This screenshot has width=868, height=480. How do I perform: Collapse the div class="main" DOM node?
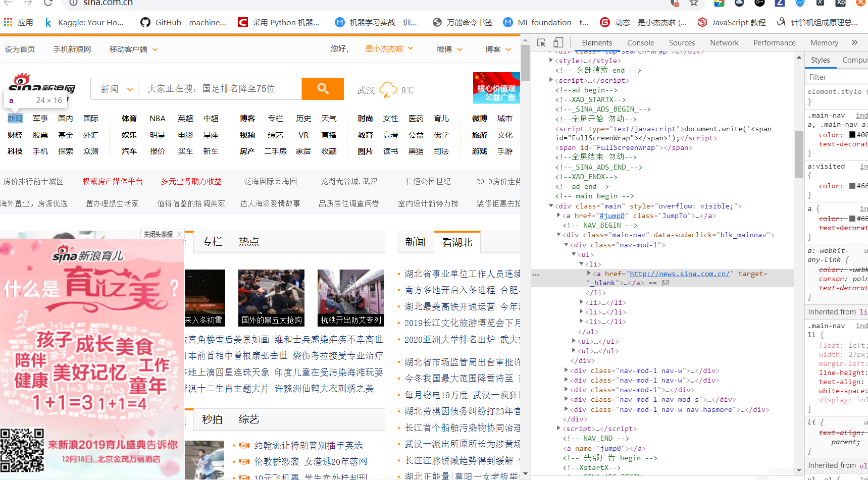(551, 206)
